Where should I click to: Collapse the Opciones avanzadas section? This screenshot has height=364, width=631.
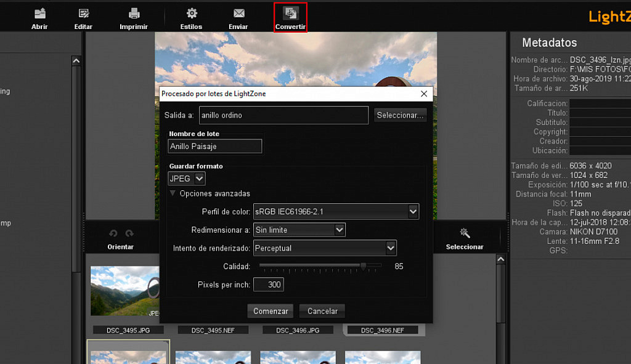[173, 193]
